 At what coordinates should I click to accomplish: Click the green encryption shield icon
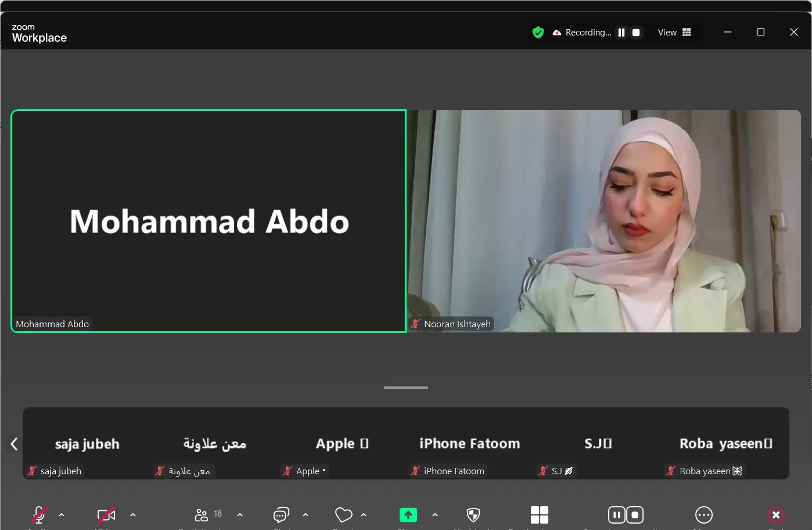[x=538, y=33]
